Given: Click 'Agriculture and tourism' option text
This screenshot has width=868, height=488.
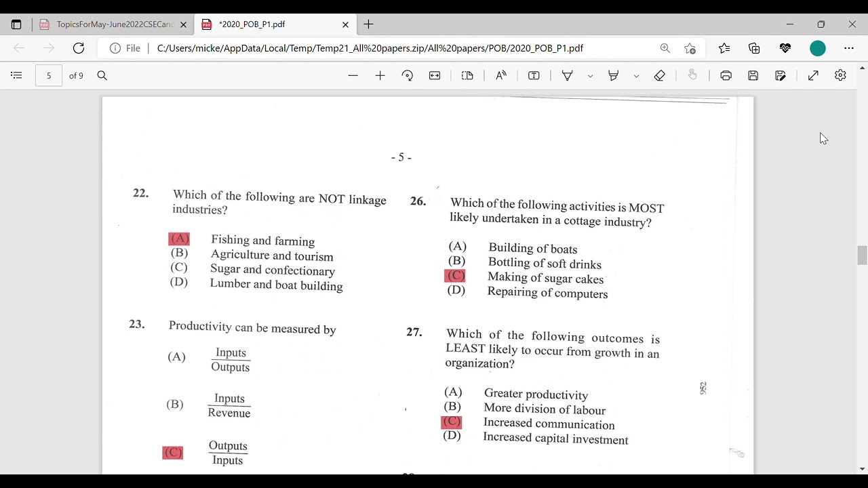Looking at the screenshot, I should pyautogui.click(x=272, y=256).
